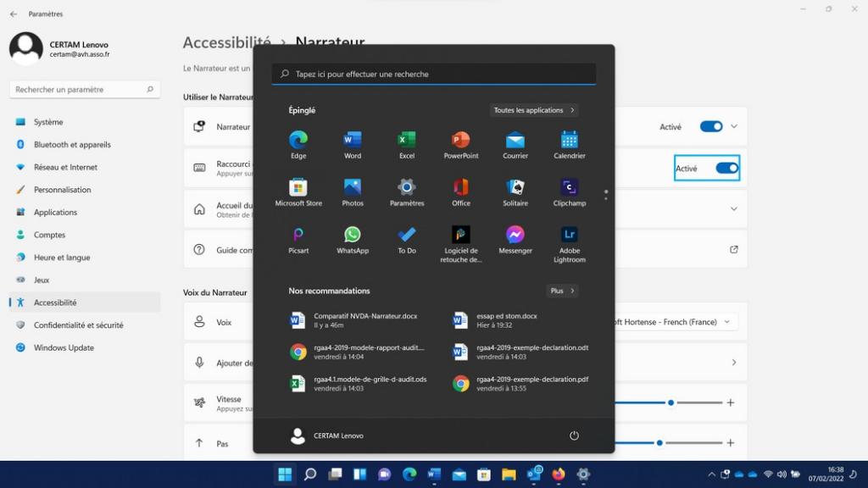
Task: Open the pinned Excel app
Action: 407,145
